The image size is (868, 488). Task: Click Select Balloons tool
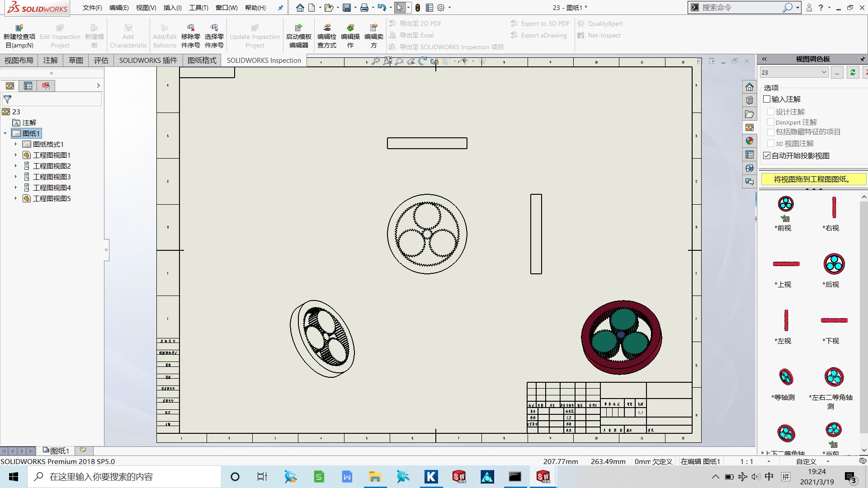coord(214,36)
